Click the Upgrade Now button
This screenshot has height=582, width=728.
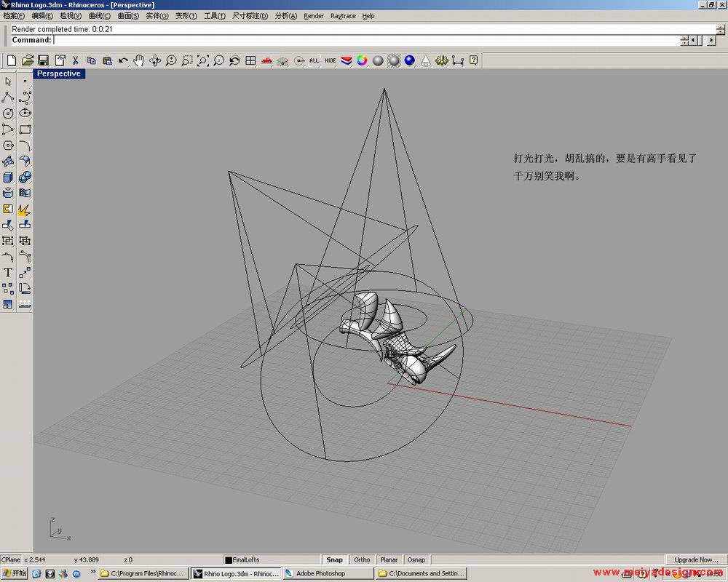696,559
